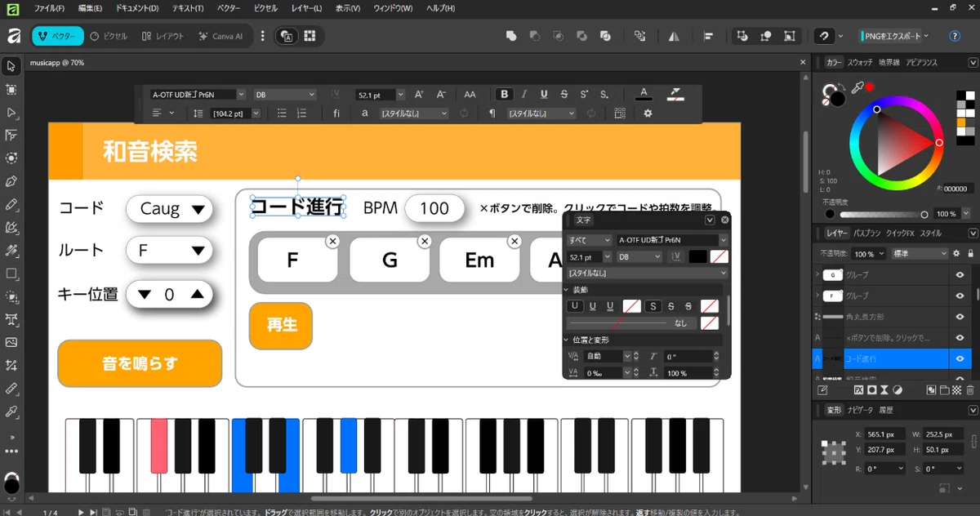Click the subscript icon in text toolbar
The height and width of the screenshot is (516, 980).
tap(604, 95)
